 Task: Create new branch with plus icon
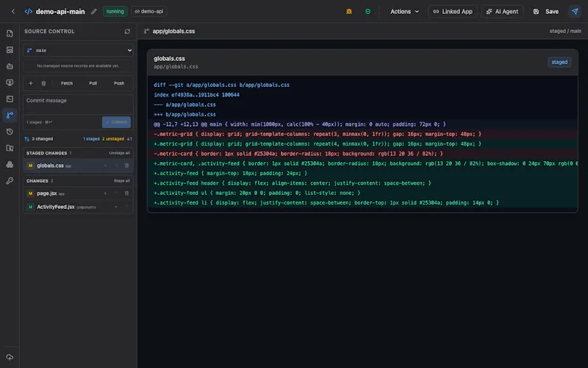pos(31,83)
